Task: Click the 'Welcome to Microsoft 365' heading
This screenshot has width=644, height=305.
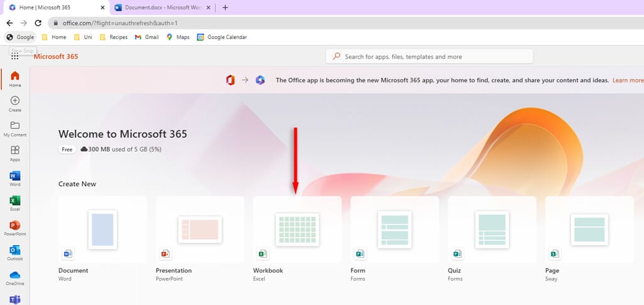Action: [123, 134]
